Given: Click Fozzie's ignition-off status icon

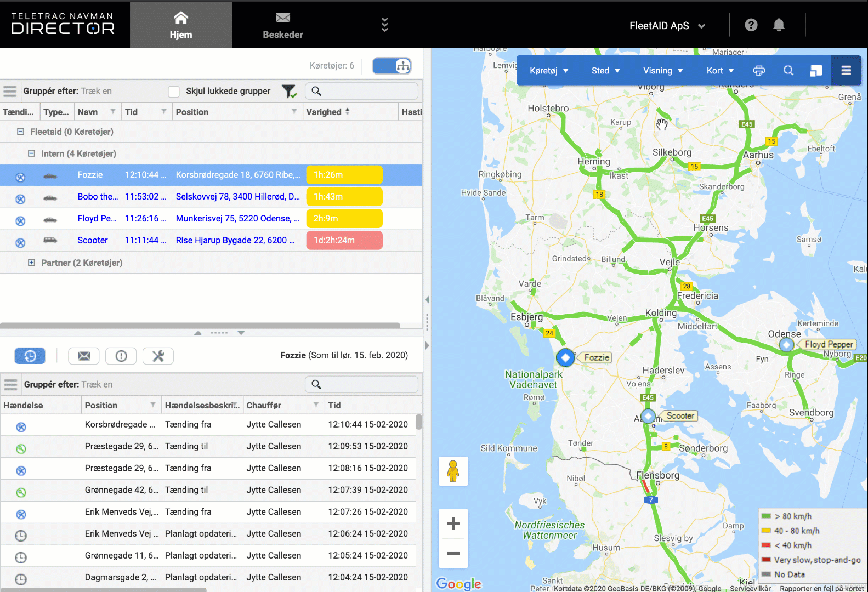Looking at the screenshot, I should (x=20, y=177).
